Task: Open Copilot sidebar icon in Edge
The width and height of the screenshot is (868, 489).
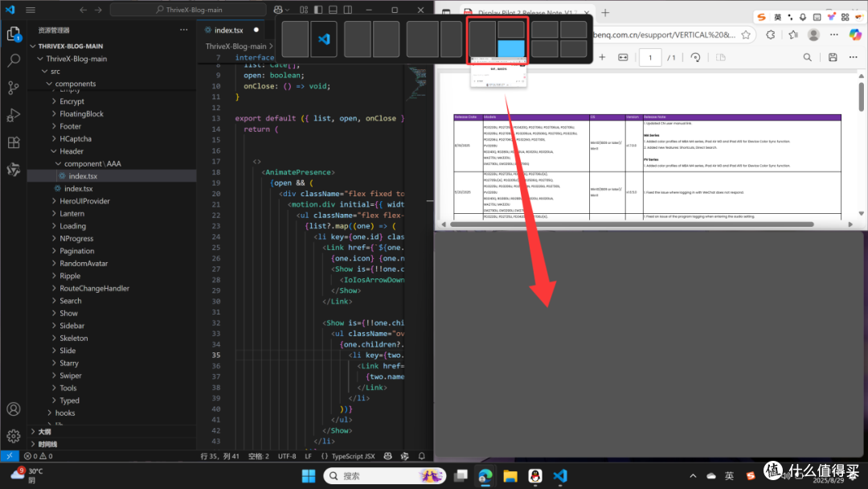Action: 854,35
